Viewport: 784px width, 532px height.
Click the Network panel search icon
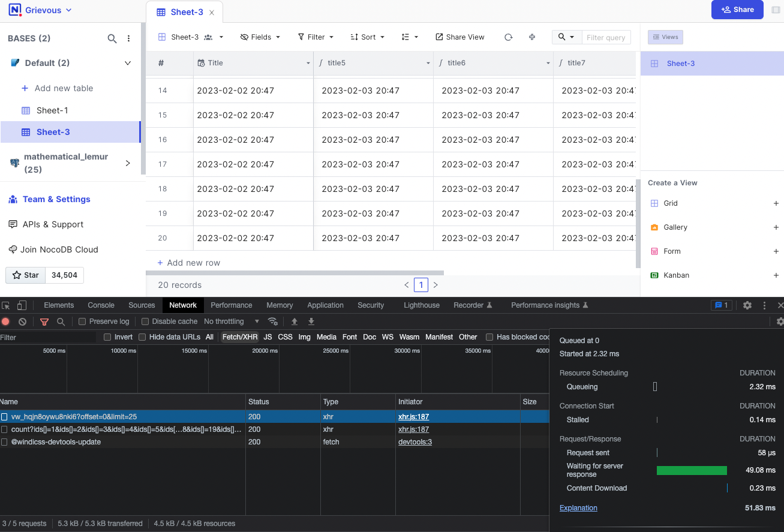[61, 321]
